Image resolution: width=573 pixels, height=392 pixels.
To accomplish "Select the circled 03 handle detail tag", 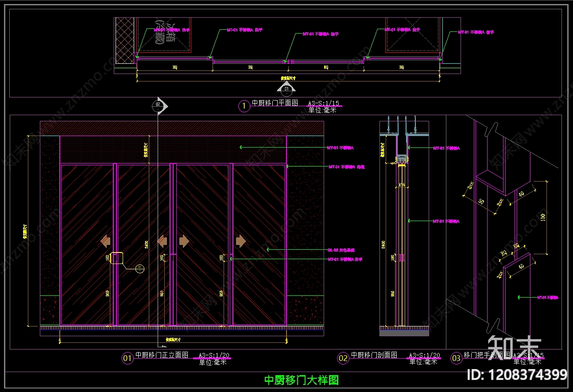I will [x=457, y=358].
